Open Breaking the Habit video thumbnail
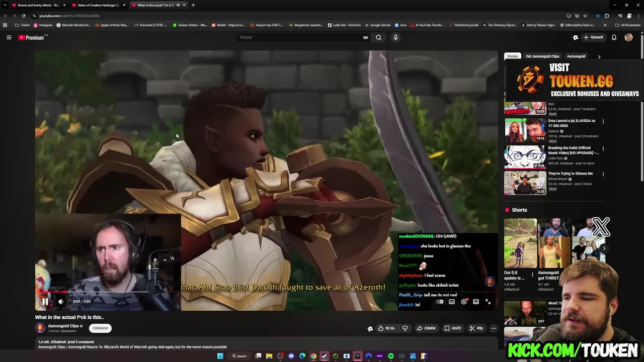 (x=525, y=157)
